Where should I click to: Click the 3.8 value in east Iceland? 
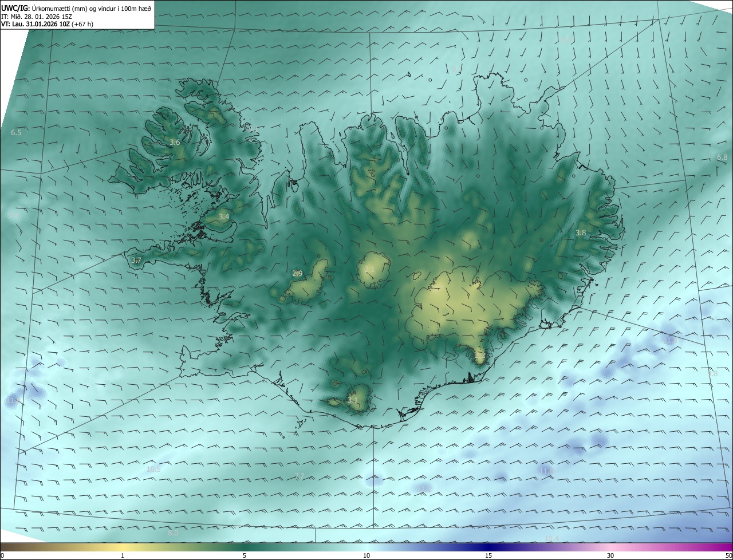[581, 232]
